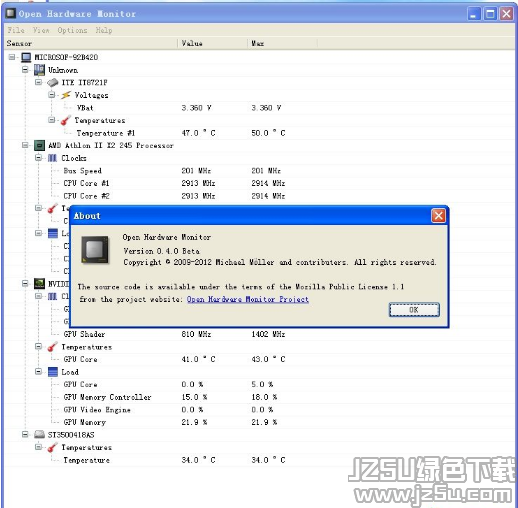Open the File menu
The image size is (518, 508).
16,30
